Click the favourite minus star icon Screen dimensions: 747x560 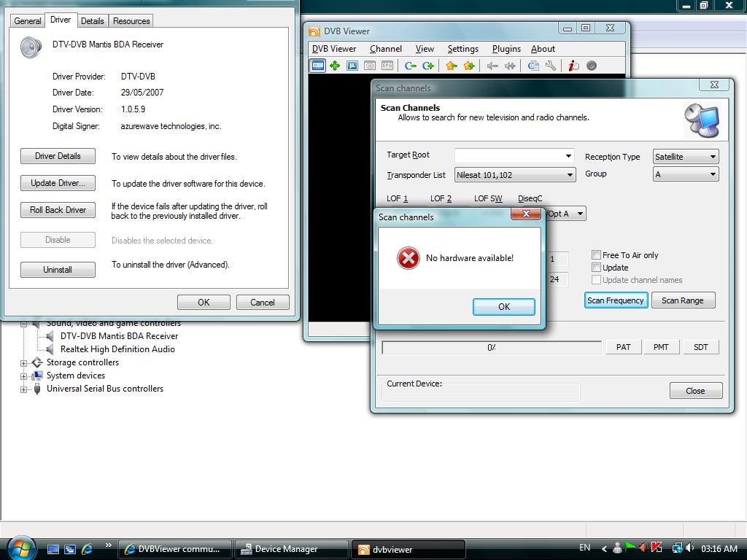pos(451,66)
